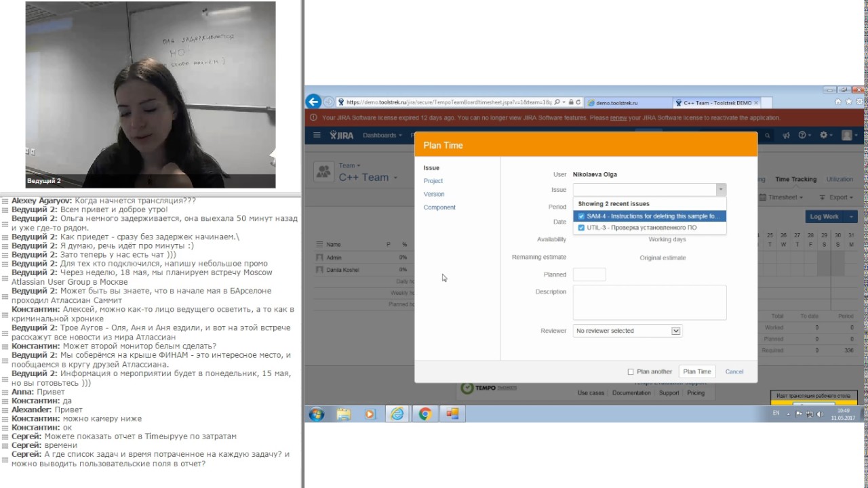Screen dimensions: 868x488
Task: Open the browser favorites star icon
Action: pyautogui.click(x=848, y=102)
